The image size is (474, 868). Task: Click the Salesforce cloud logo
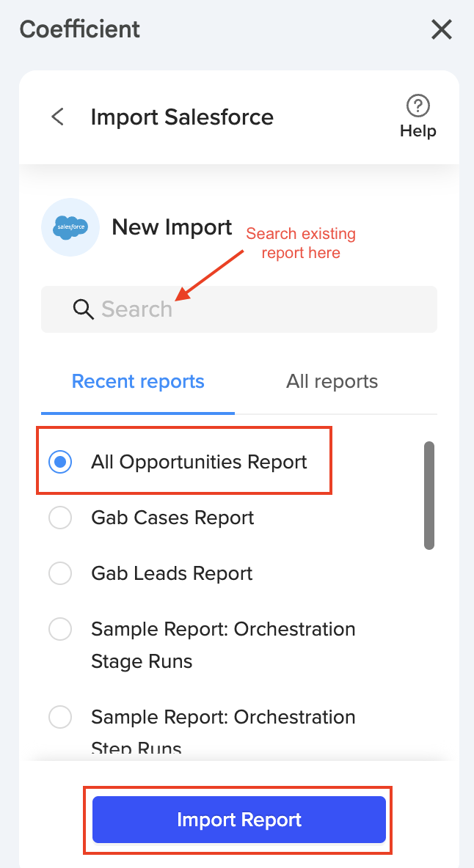(x=70, y=227)
